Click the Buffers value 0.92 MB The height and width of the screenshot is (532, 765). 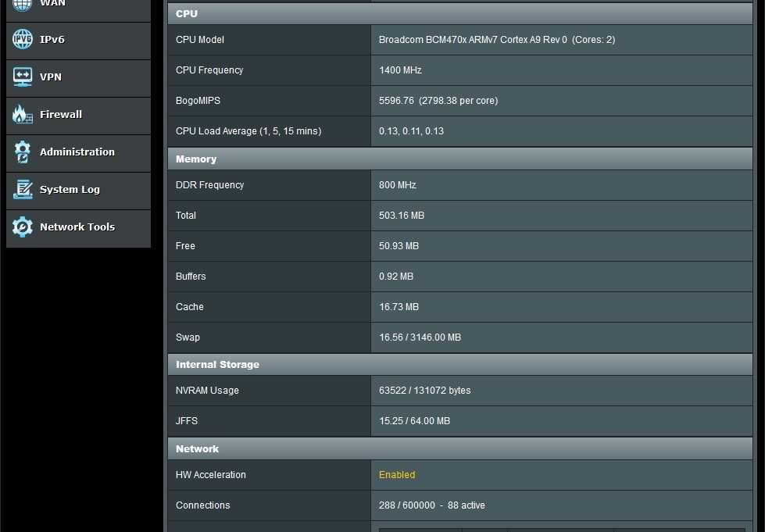395,277
